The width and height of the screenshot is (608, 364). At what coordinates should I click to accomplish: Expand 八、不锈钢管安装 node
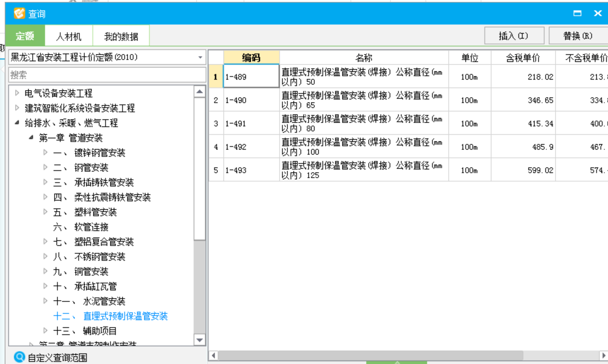point(45,256)
